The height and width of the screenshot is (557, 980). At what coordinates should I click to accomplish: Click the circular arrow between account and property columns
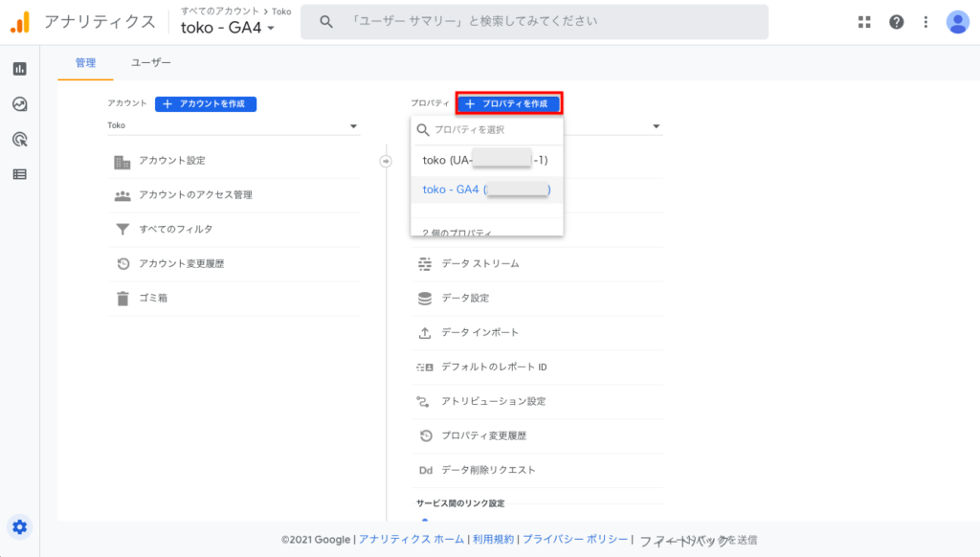point(386,162)
